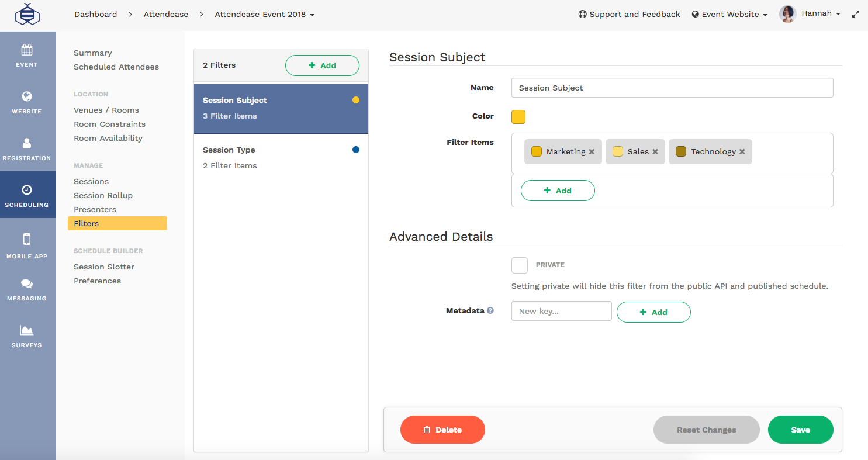Remove the Sales filter item tag
Viewport: 868px width, 460px height.
(x=655, y=151)
